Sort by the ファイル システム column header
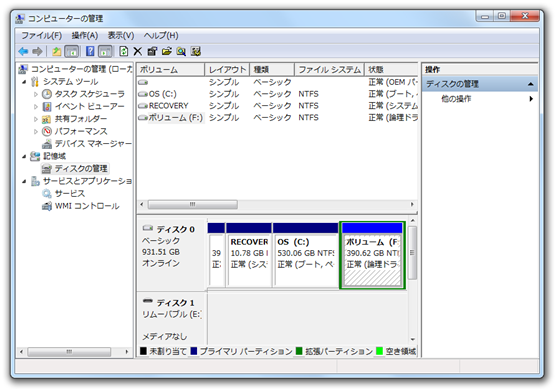The height and width of the screenshot is (391, 558). (x=329, y=69)
